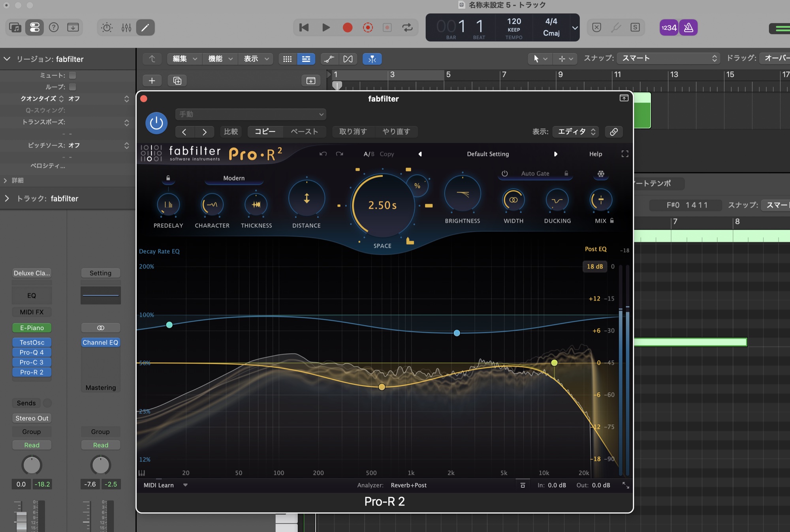790x532 pixels.
Task: Expand the 詳細 disclosure triangle
Action: (5, 180)
